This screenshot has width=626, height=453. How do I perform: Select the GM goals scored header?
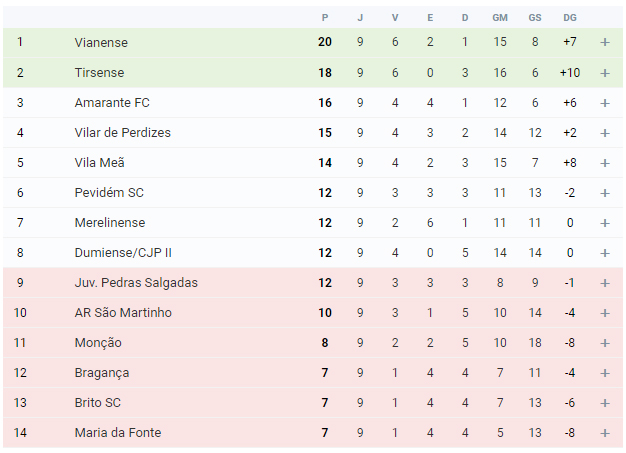500,18
